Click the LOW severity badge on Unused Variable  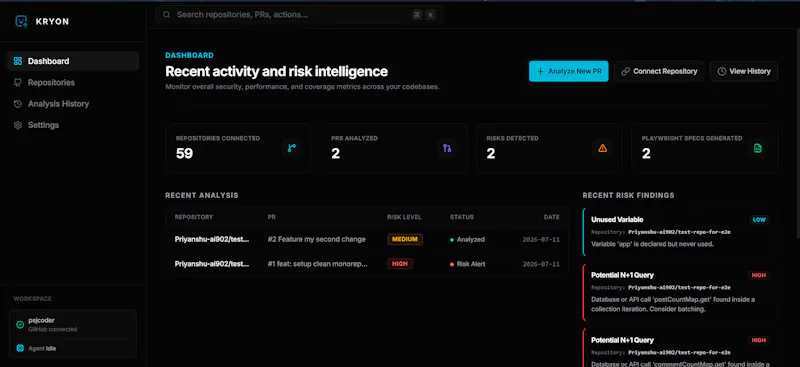point(759,220)
